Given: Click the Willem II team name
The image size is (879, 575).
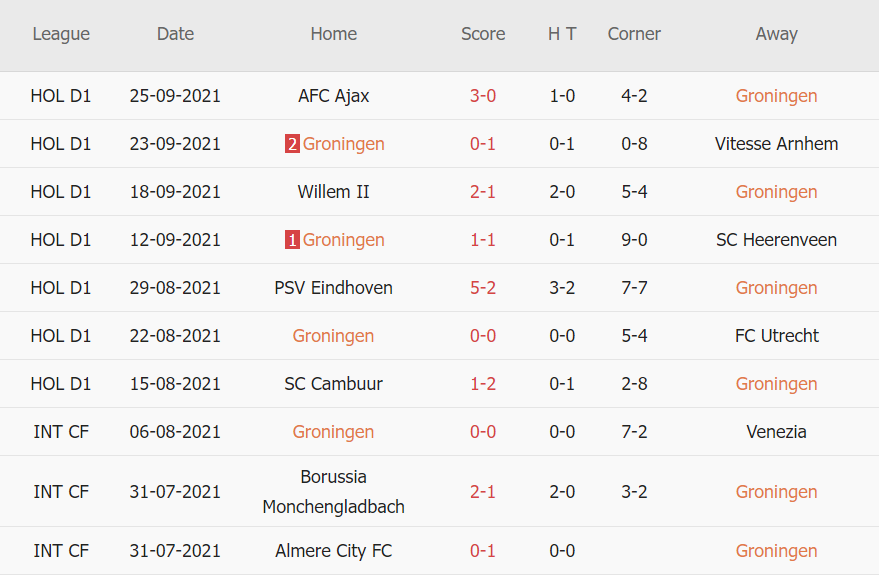Looking at the screenshot, I should click(334, 192).
